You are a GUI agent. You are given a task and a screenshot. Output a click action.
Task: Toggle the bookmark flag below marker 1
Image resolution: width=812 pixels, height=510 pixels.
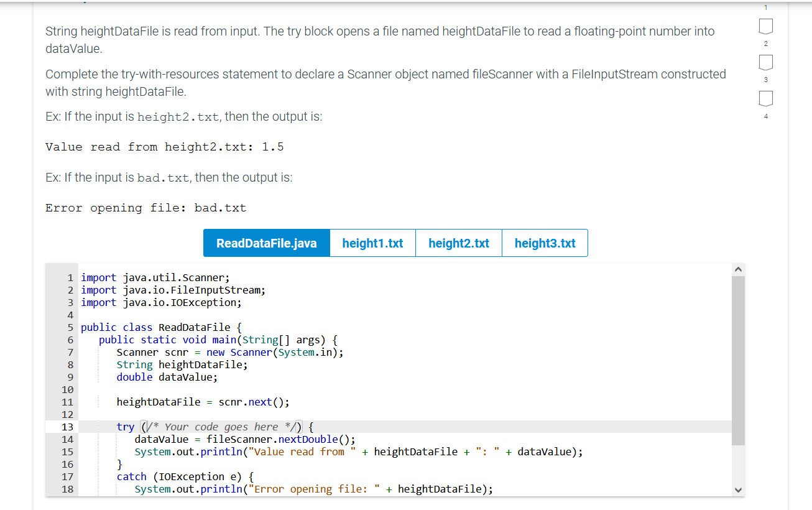coord(765,25)
